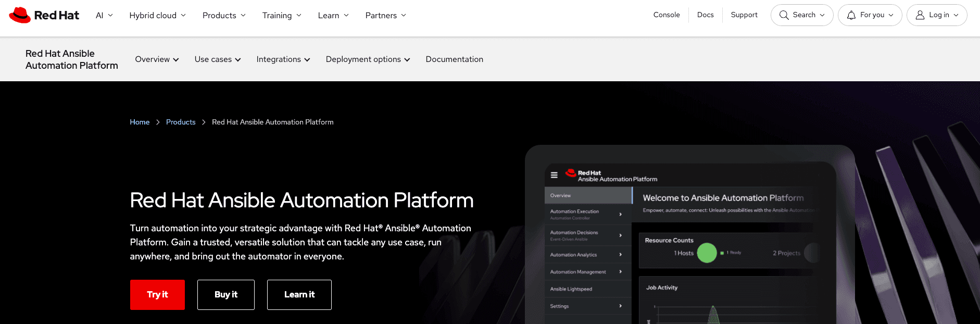
Task: Click the search magnifier icon
Action: click(x=784, y=15)
